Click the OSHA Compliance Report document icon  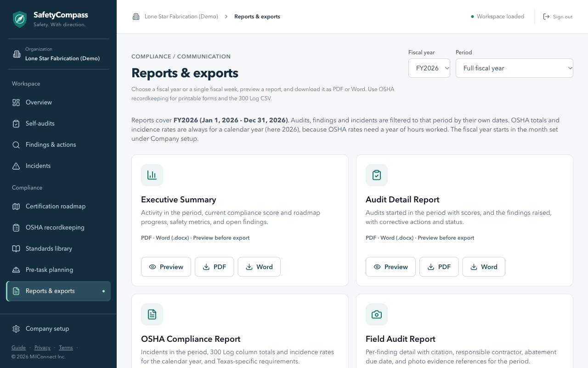coord(152,315)
